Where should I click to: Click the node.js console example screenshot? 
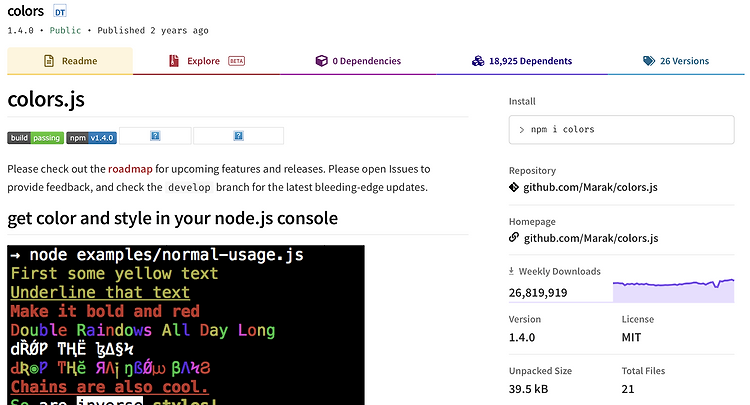click(186, 325)
